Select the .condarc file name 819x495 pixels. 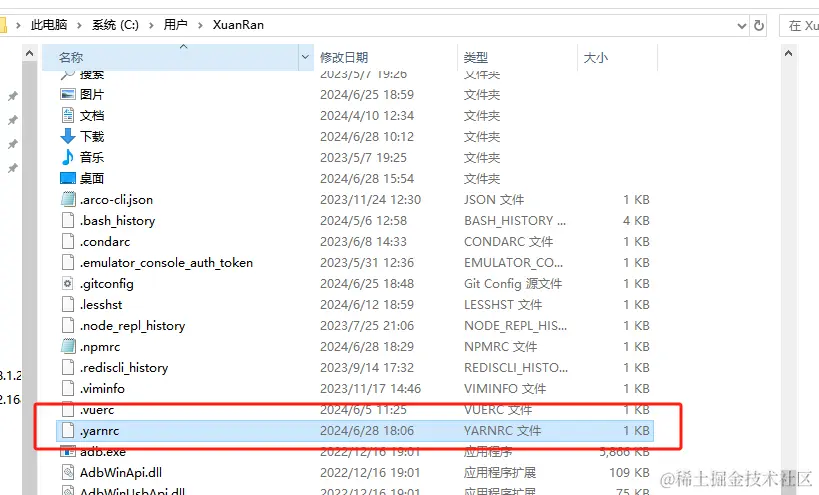104,242
